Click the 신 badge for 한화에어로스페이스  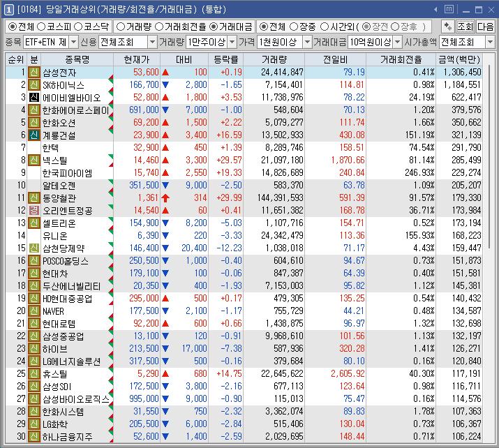click(33, 110)
